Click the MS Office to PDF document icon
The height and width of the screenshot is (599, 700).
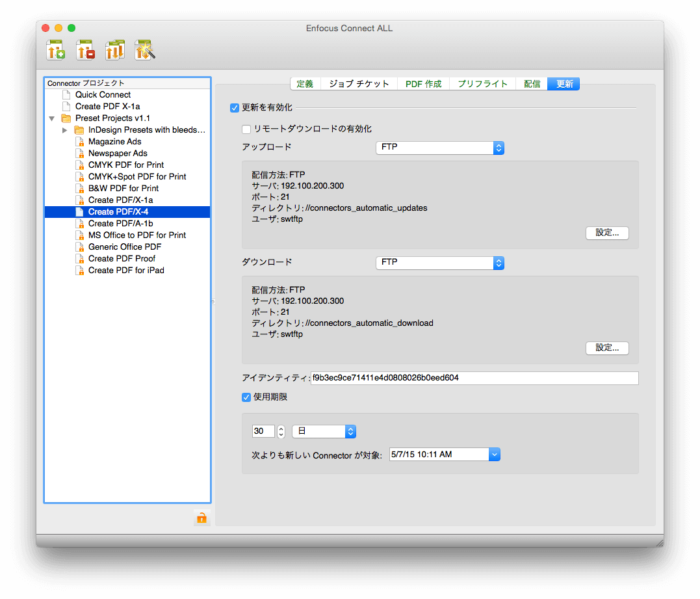pyautogui.click(x=80, y=235)
